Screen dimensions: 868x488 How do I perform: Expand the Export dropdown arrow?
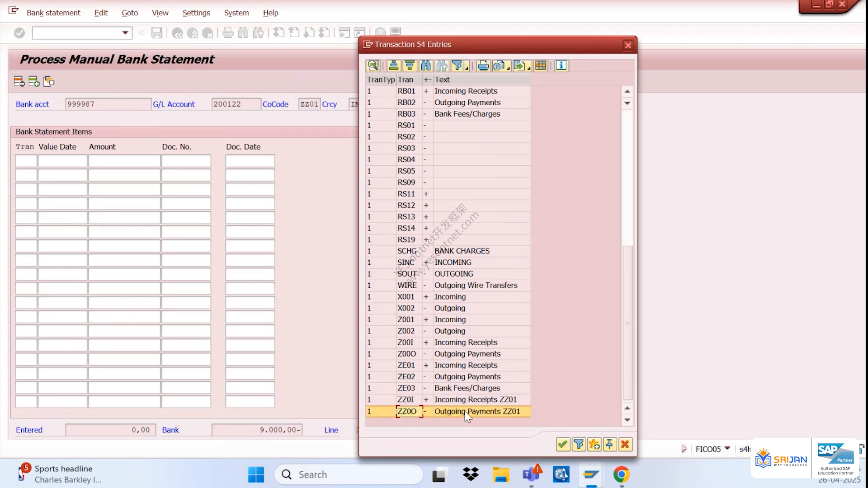point(528,68)
